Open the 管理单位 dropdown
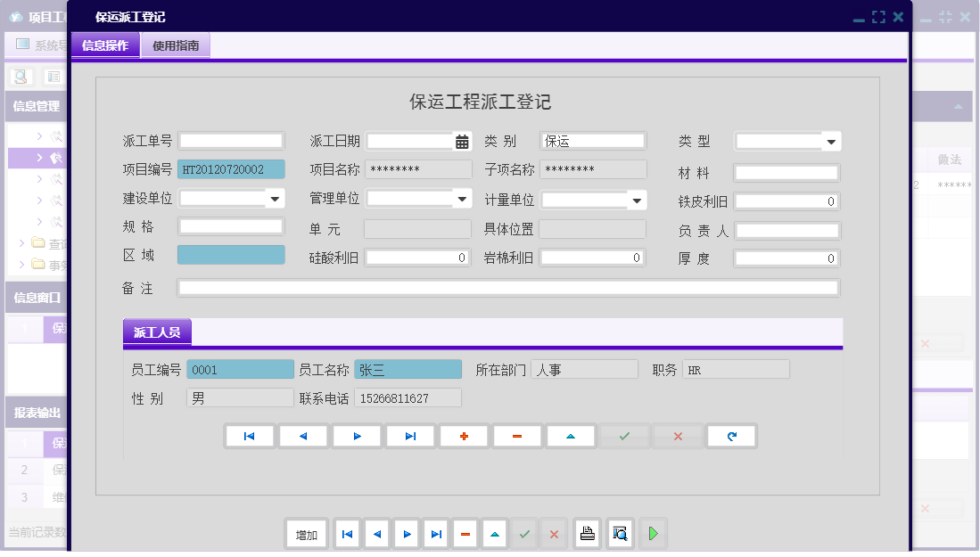This screenshot has height=557, width=980. (x=461, y=198)
